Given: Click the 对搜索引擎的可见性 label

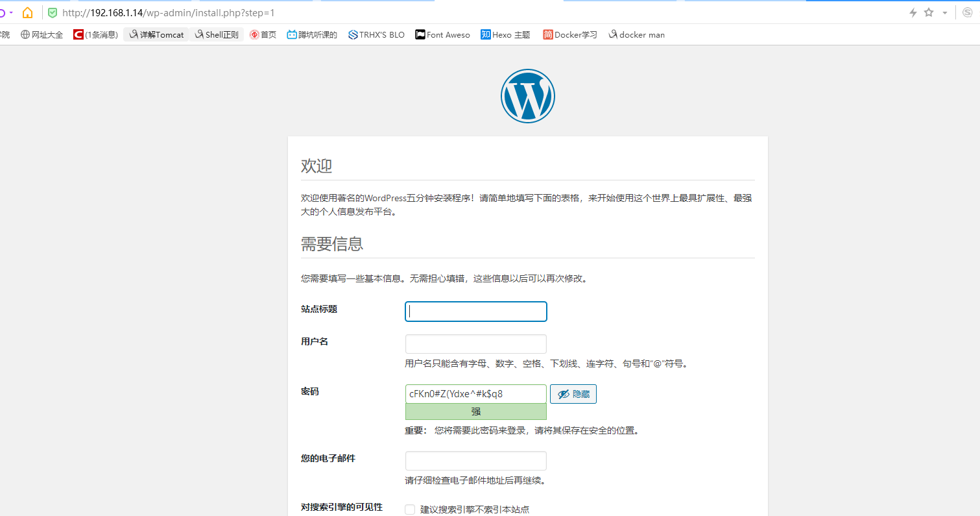Looking at the screenshot, I should 342,507.
